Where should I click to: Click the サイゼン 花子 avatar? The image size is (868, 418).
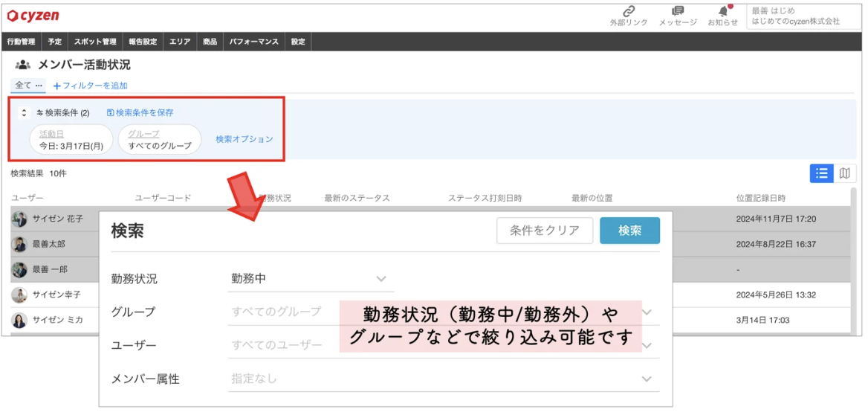pyautogui.click(x=19, y=219)
